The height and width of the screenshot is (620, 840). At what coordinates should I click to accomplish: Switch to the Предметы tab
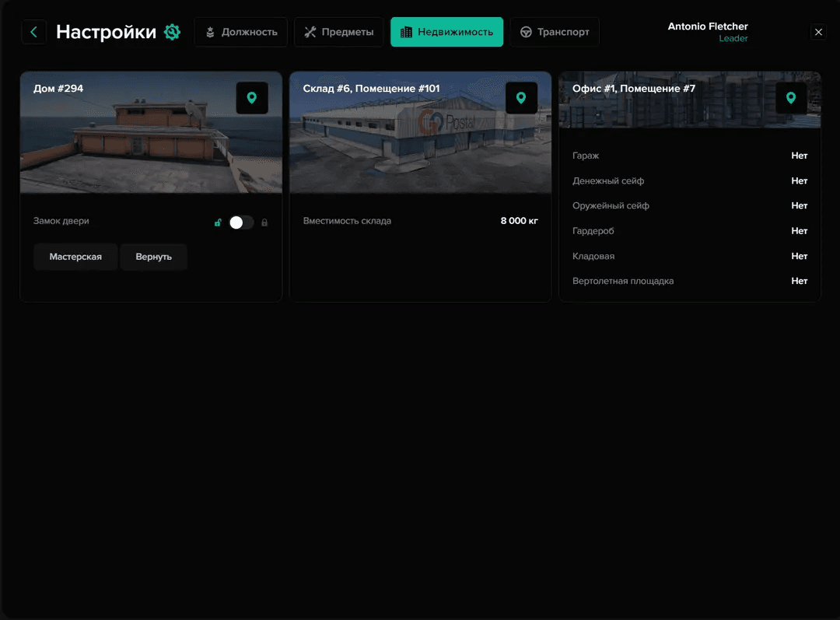(338, 32)
